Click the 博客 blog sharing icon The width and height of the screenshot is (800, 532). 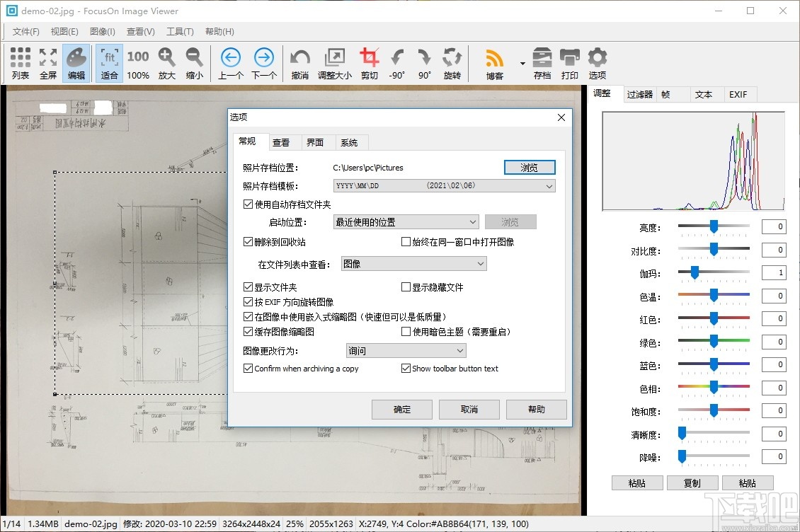(x=494, y=62)
